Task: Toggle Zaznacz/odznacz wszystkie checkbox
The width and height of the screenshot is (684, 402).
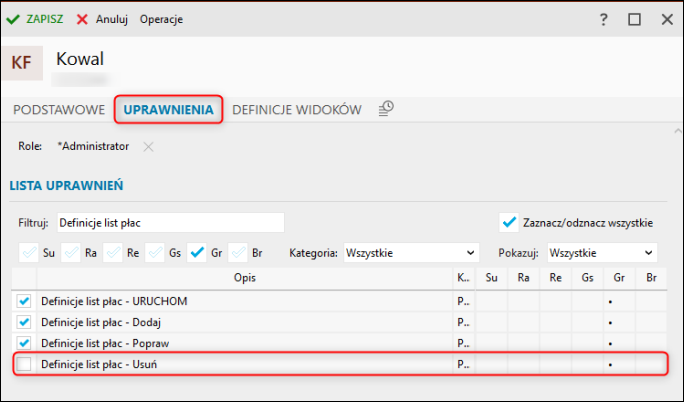Action: [x=509, y=223]
